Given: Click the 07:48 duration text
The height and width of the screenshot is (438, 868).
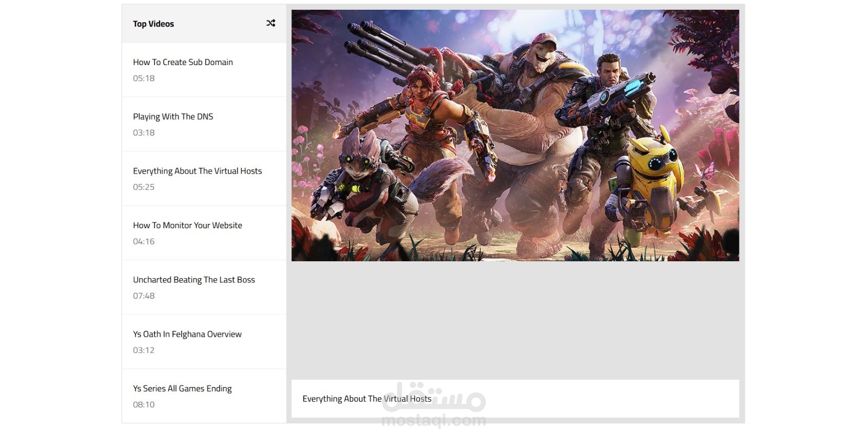Looking at the screenshot, I should (144, 295).
